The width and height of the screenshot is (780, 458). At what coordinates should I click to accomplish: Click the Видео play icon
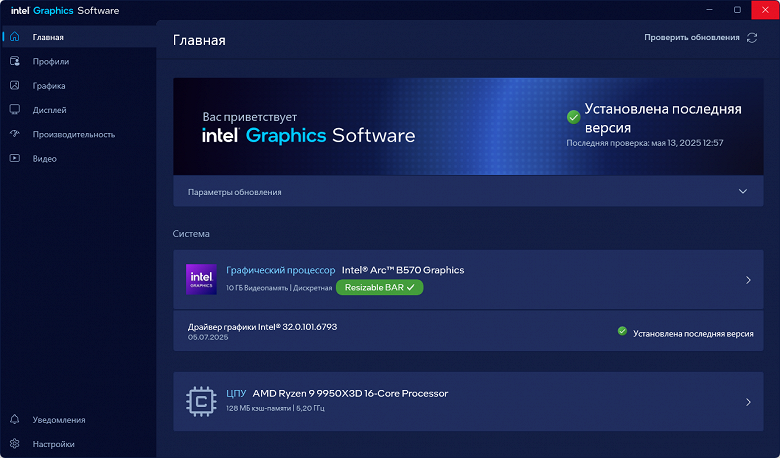[x=14, y=158]
